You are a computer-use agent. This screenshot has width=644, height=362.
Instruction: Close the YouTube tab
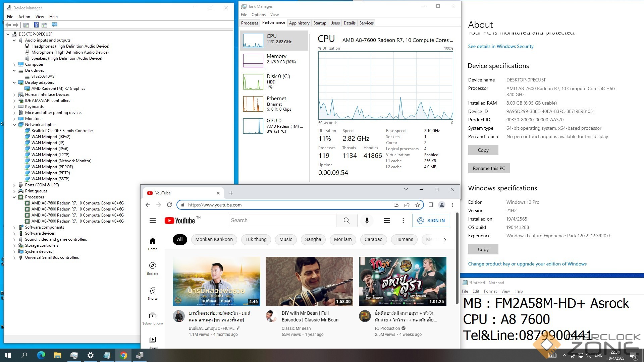pos(218,193)
